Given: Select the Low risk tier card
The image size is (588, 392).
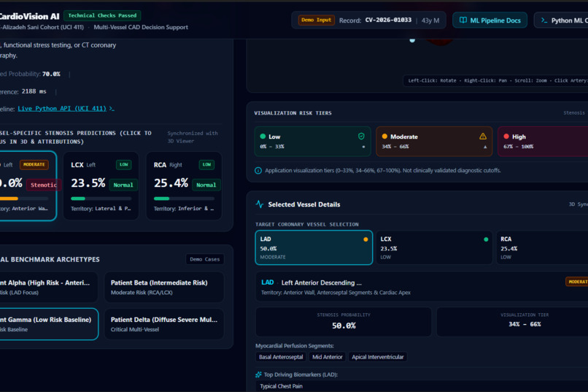Looking at the screenshot, I should pyautogui.click(x=312, y=142).
